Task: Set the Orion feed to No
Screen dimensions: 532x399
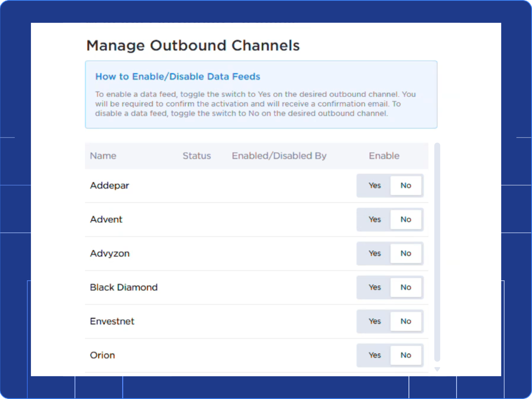Action: (406, 355)
